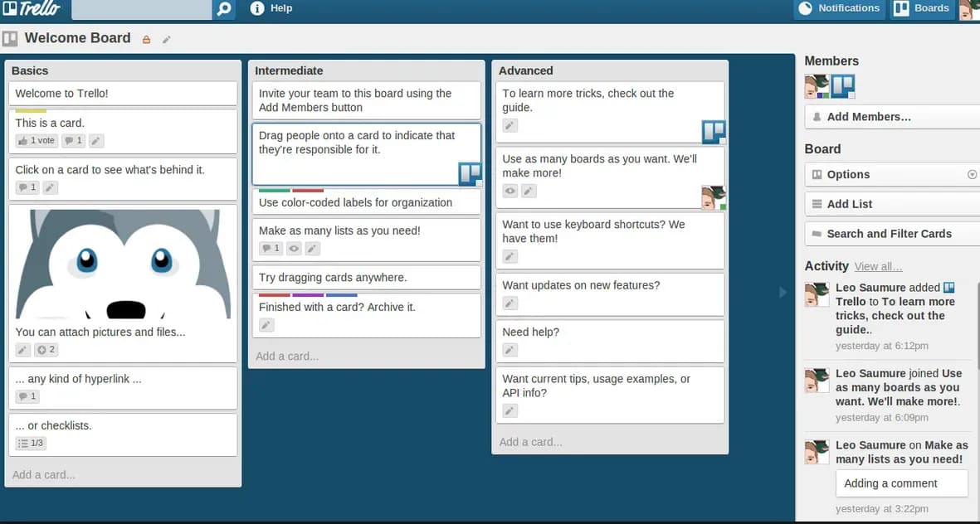Open Help via the info icon
Viewport: 980px width, 524px height.
(x=257, y=8)
